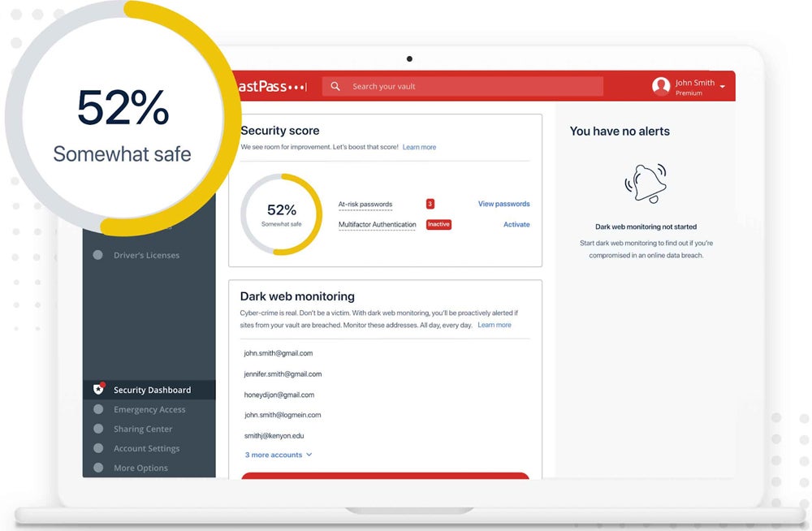Click Learn more under Security score

pos(419,147)
